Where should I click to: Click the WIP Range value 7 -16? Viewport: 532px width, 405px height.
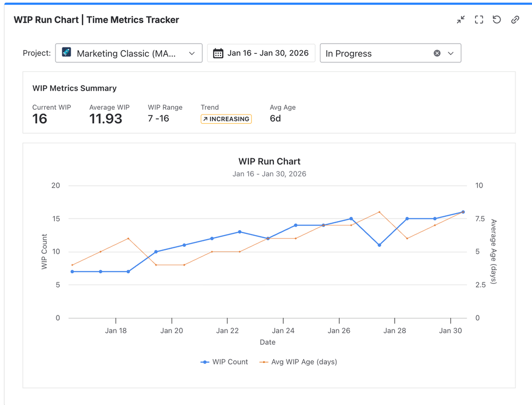pyautogui.click(x=159, y=118)
